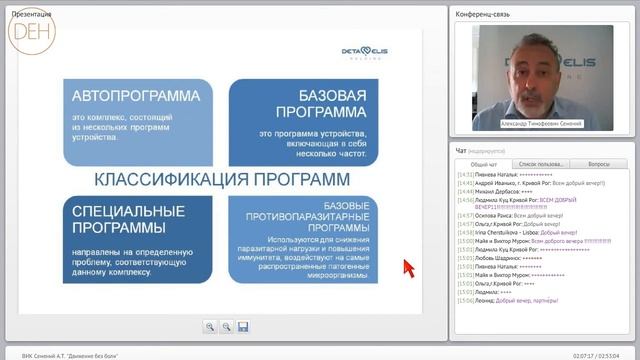This screenshot has height=360, width=640.
Task: Click the Чат panel title
Action: coord(461,151)
